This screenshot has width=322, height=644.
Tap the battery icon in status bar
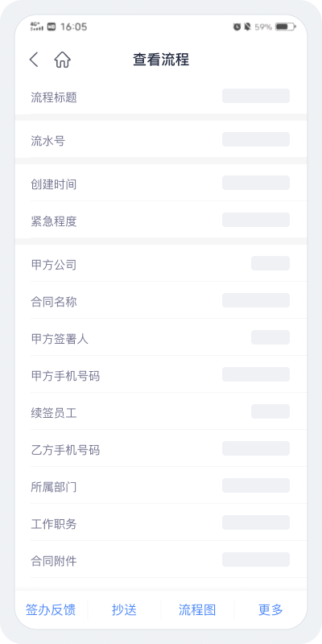[x=286, y=27]
